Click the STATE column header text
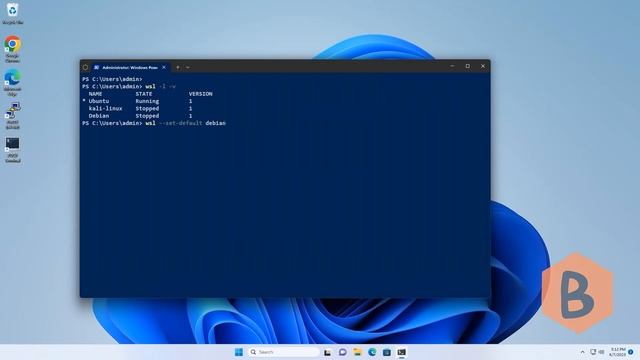 pos(144,94)
